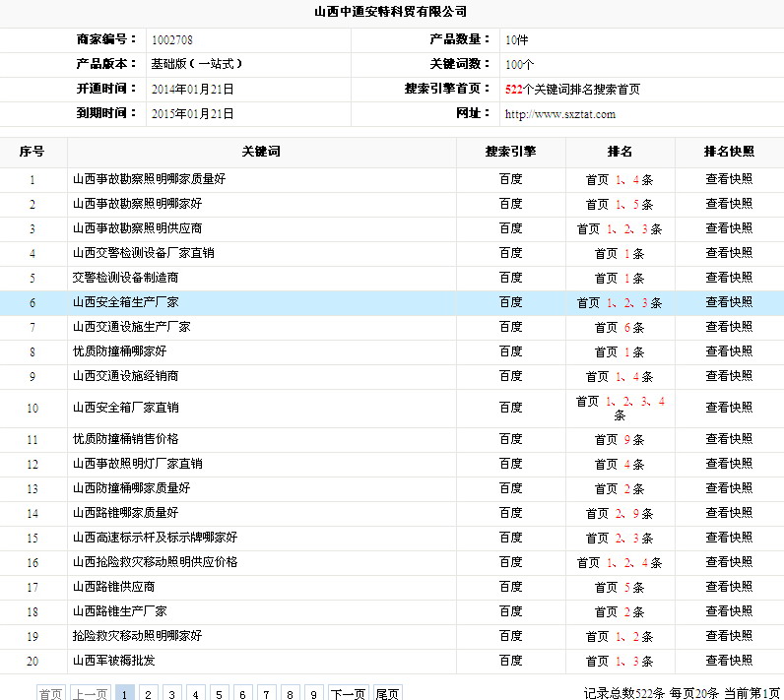View snapshot for 山西安全箱生产厂家
The image size is (784, 700).
[729, 302]
